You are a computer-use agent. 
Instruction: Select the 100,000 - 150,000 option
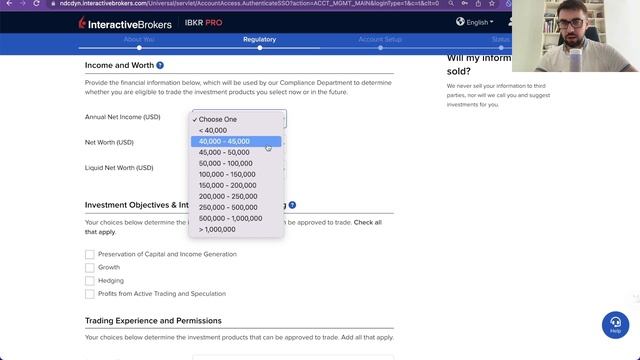tap(236, 174)
